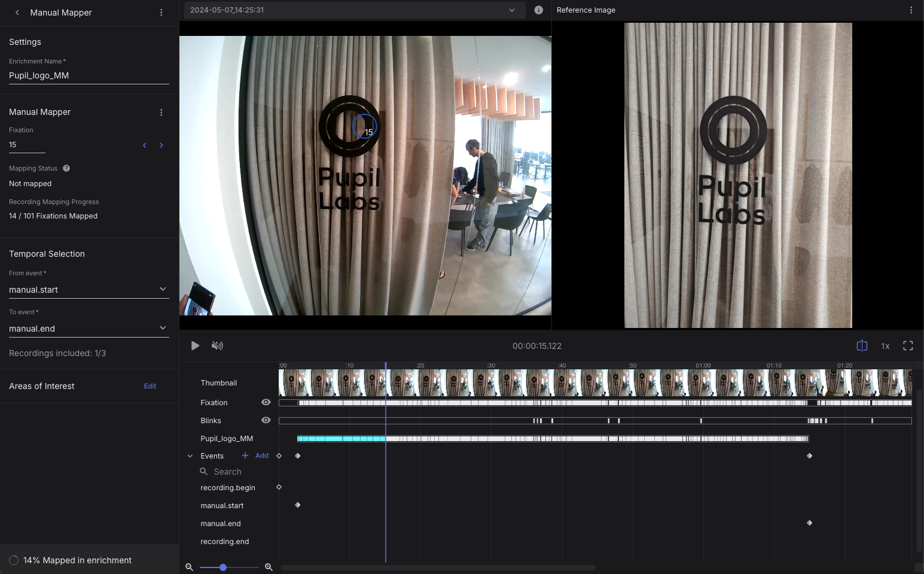Go back from Manual Mapper

coord(17,13)
